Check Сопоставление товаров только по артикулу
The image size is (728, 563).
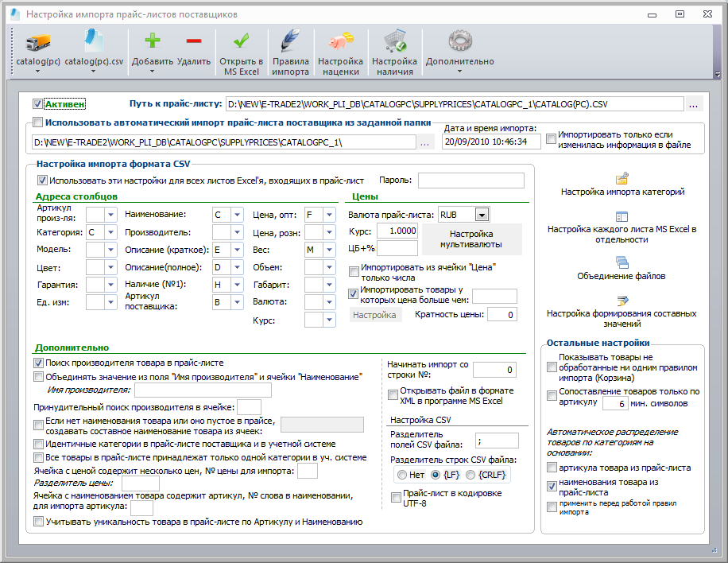(x=552, y=396)
